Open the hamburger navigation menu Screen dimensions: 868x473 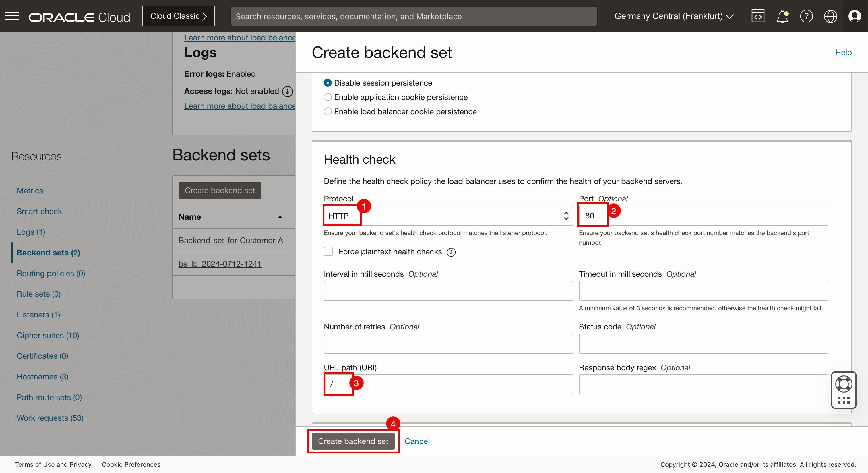tap(12, 16)
